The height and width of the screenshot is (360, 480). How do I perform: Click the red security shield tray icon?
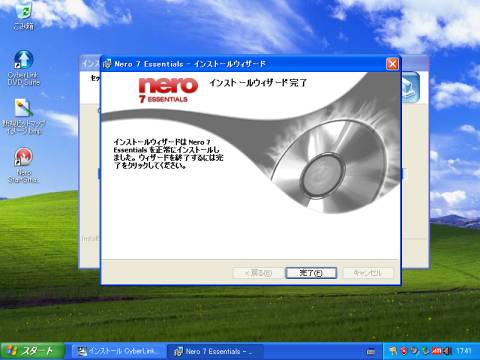tap(404, 351)
